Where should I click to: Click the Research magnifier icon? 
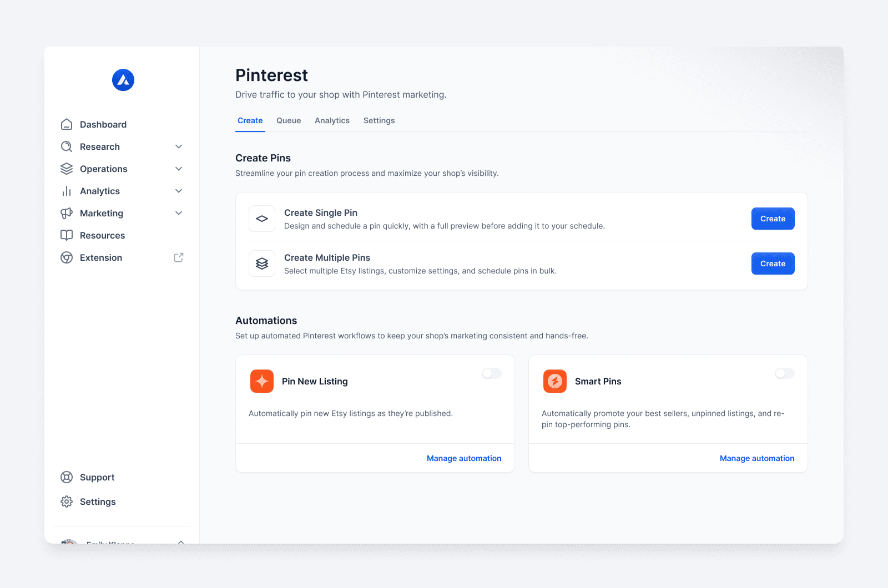tap(67, 146)
